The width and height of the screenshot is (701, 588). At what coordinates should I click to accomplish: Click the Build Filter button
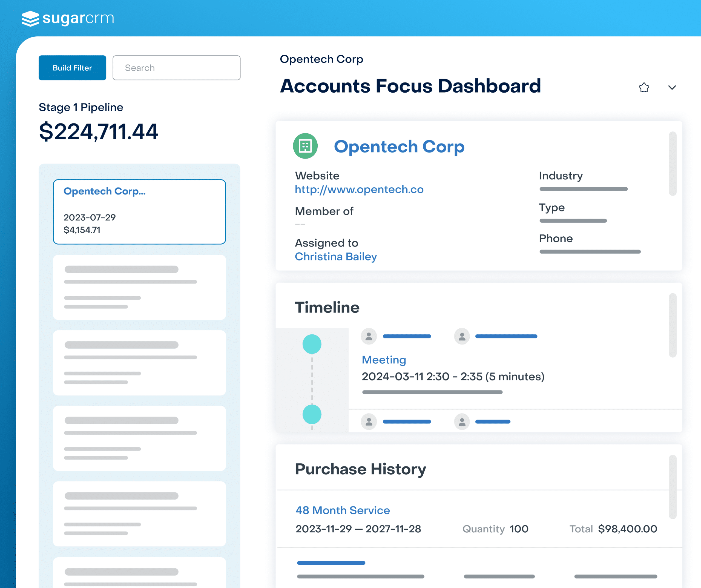point(73,68)
